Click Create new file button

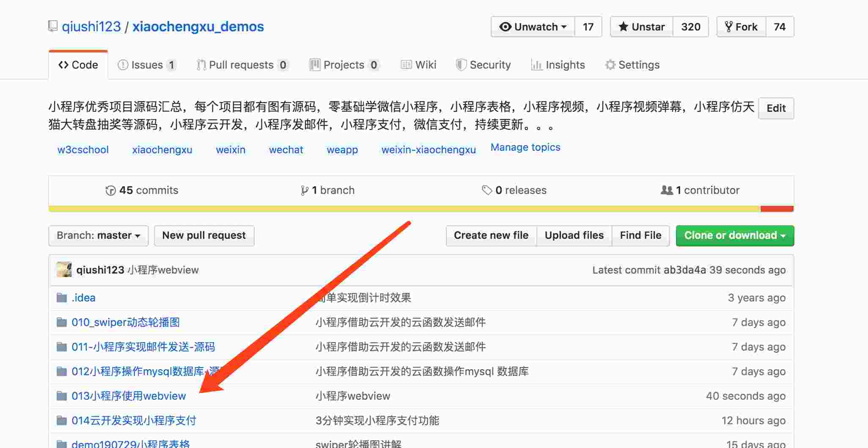pyautogui.click(x=491, y=235)
